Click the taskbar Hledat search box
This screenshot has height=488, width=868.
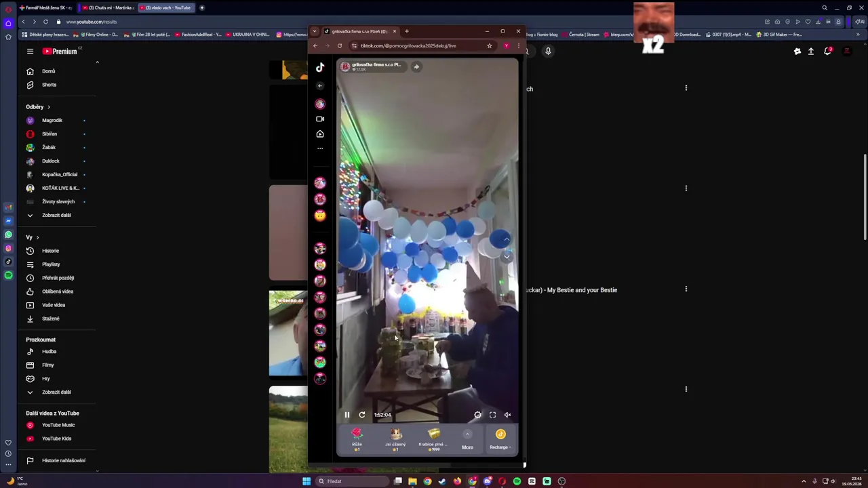tap(353, 481)
